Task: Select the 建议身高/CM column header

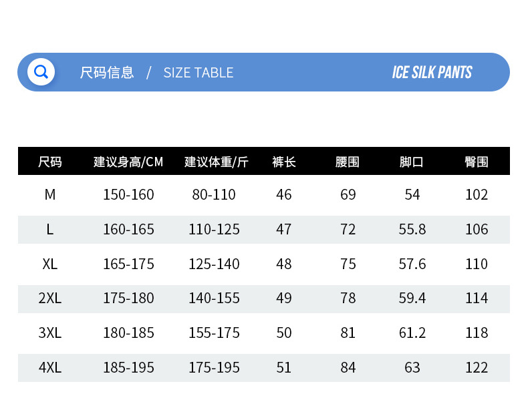Action: [x=128, y=162]
